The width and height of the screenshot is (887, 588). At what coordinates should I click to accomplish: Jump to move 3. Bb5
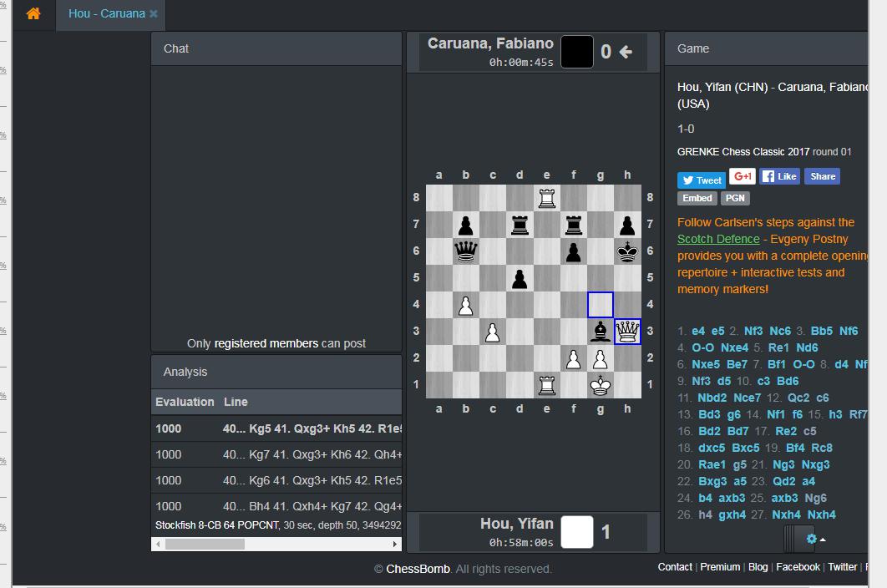821,331
